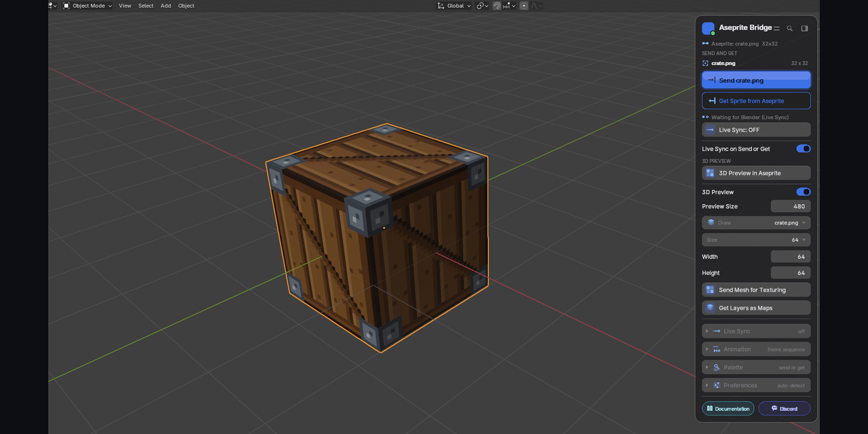This screenshot has height=434, width=868.
Task: Click the Get Layers as Maps button
Action: click(756, 308)
